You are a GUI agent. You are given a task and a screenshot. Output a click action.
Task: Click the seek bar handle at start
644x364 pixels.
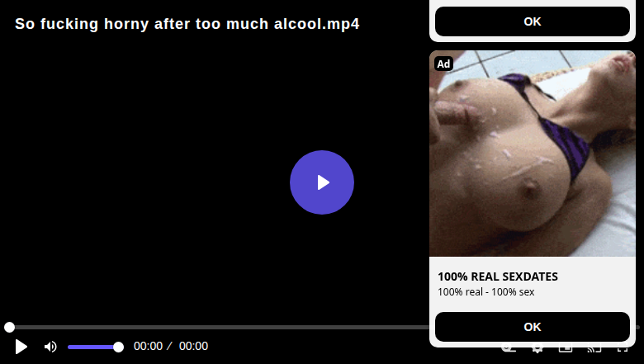(x=9, y=327)
